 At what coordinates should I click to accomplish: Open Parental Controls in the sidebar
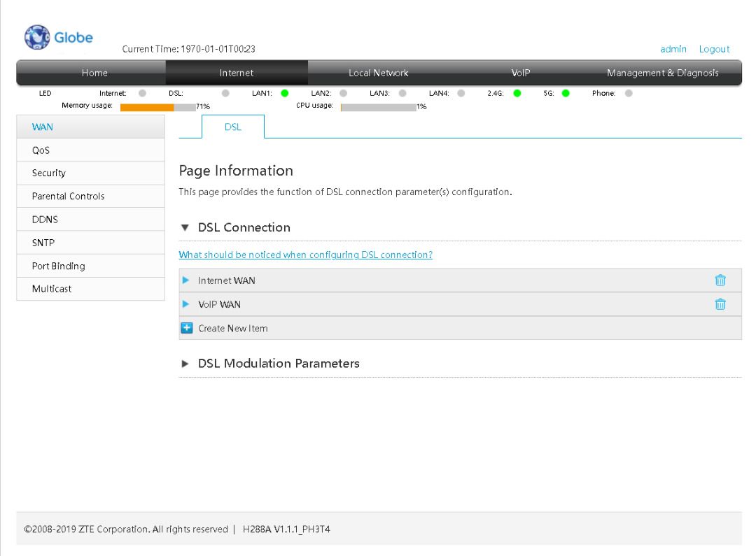(x=64, y=197)
